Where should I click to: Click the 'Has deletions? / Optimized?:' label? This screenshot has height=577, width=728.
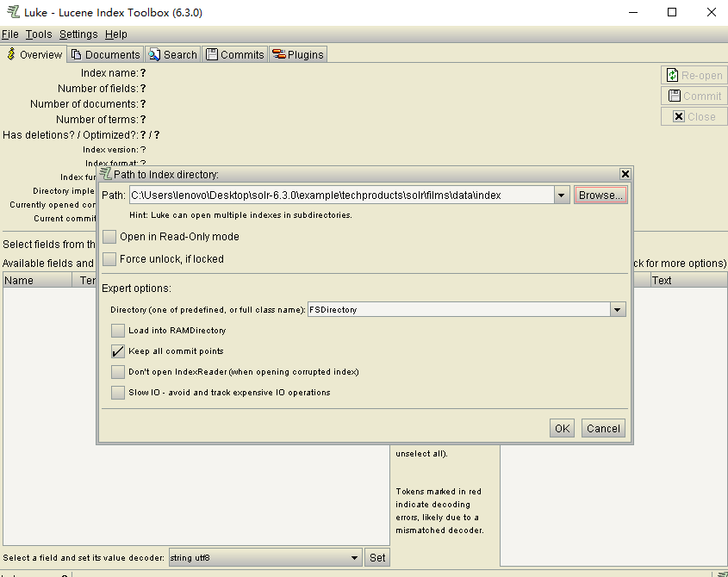[x=71, y=135]
